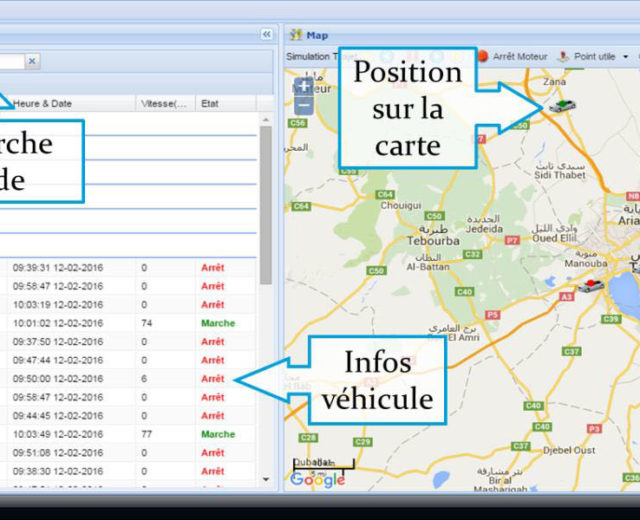Click the car marker near Zana
Screen dimensions: 640x520
click(x=561, y=104)
